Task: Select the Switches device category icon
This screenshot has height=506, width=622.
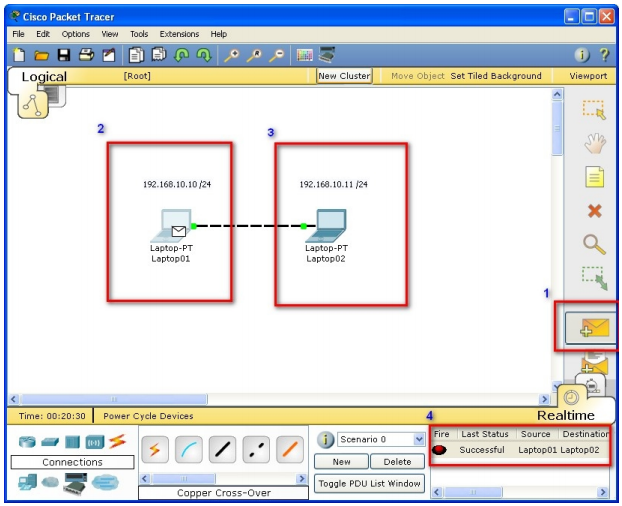Action: [50, 441]
